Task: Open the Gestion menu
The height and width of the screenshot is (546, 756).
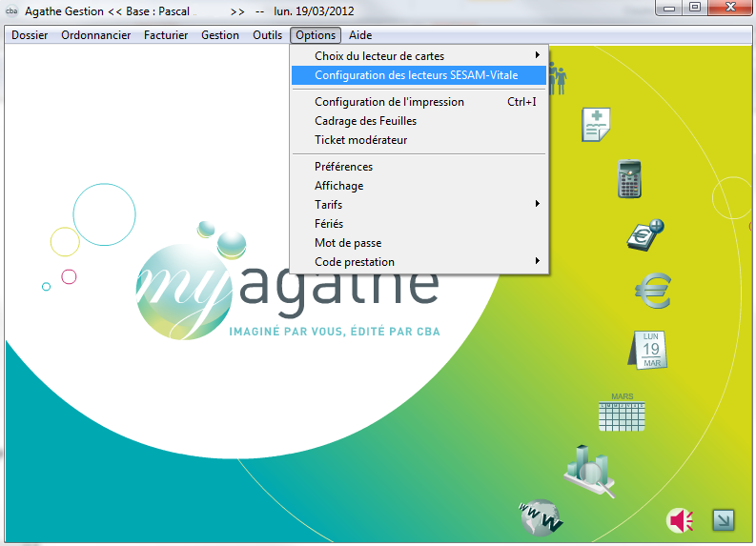Action: pos(220,35)
